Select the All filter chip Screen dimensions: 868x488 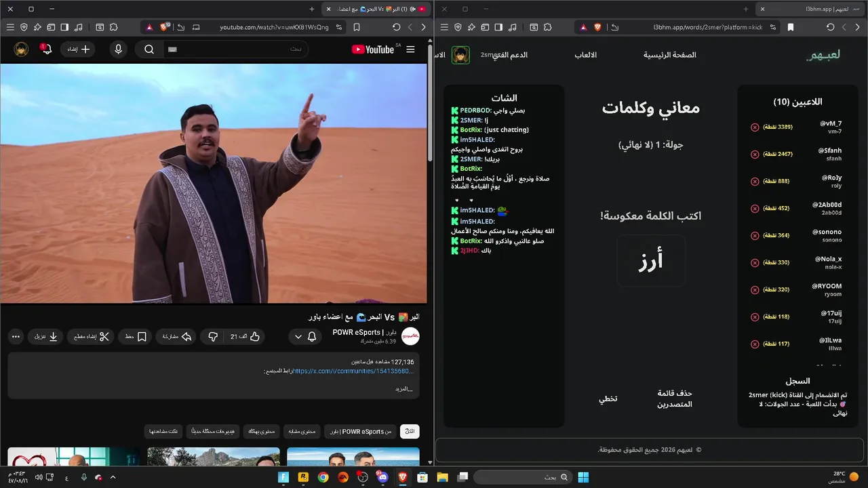[410, 431]
